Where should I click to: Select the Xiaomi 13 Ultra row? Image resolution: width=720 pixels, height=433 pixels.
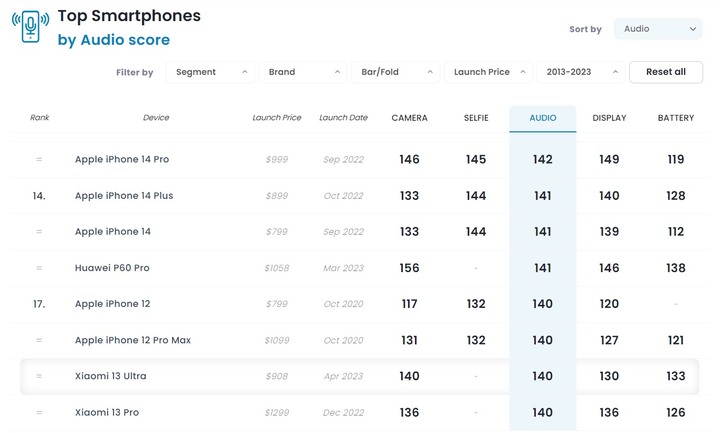360,377
